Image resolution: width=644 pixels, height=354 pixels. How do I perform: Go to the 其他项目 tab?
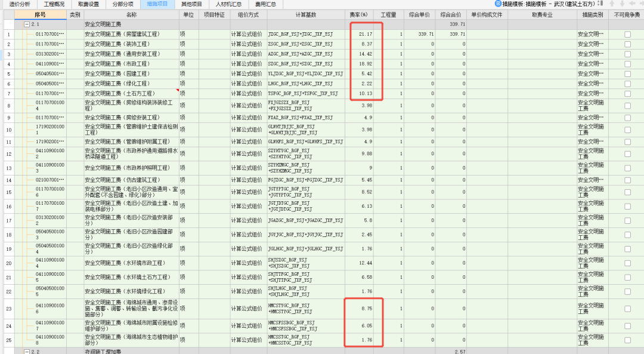[191, 4]
